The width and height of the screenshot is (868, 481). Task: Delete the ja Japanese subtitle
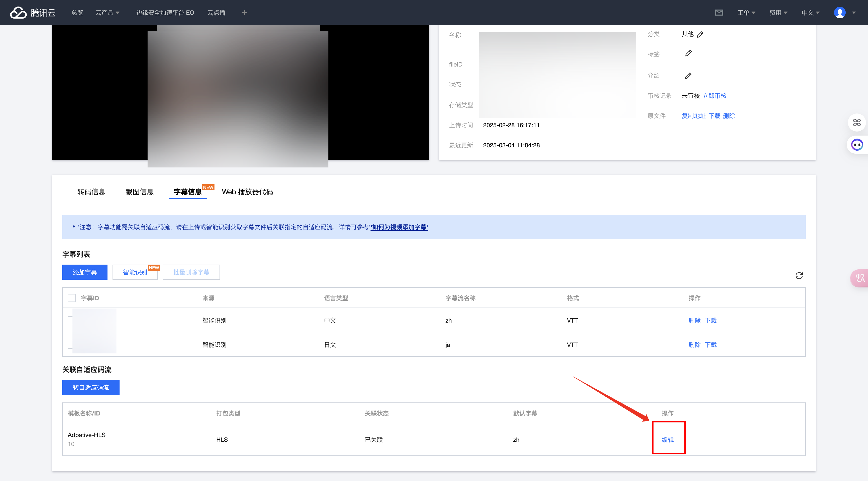pos(694,345)
